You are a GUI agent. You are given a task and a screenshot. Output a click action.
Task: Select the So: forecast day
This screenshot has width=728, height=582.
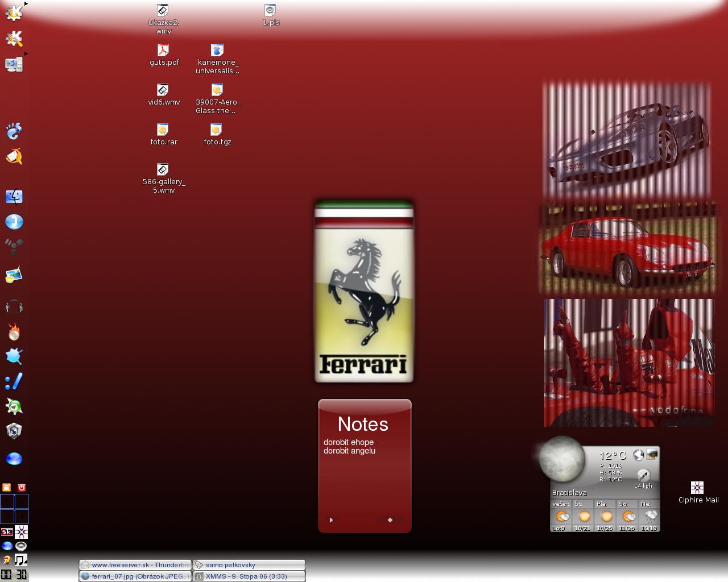[x=628, y=516]
